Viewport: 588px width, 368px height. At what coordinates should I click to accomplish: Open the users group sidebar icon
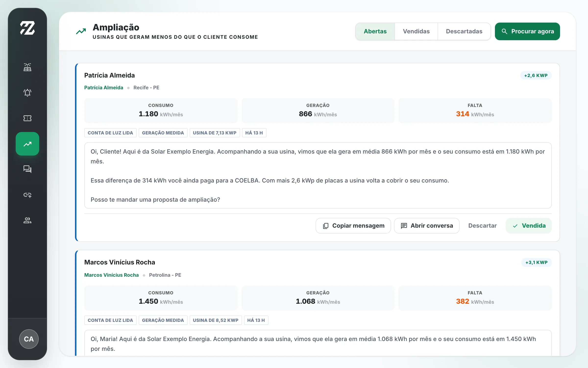pyautogui.click(x=27, y=220)
